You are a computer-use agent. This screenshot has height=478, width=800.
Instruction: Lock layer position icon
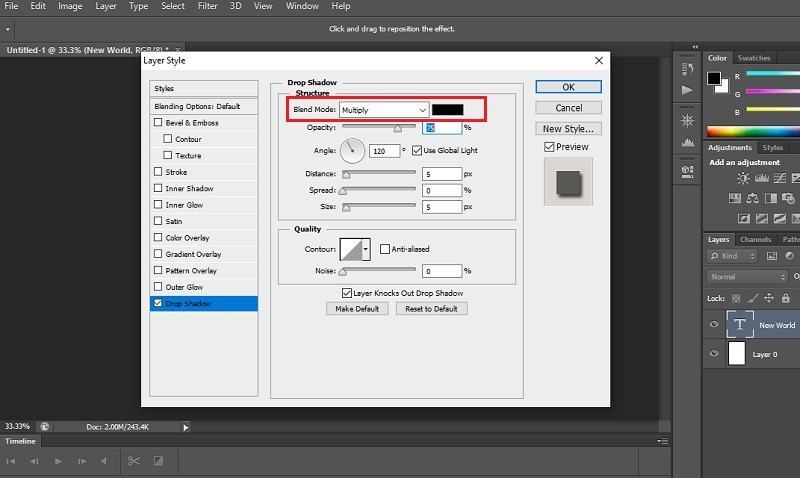pyautogui.click(x=769, y=298)
